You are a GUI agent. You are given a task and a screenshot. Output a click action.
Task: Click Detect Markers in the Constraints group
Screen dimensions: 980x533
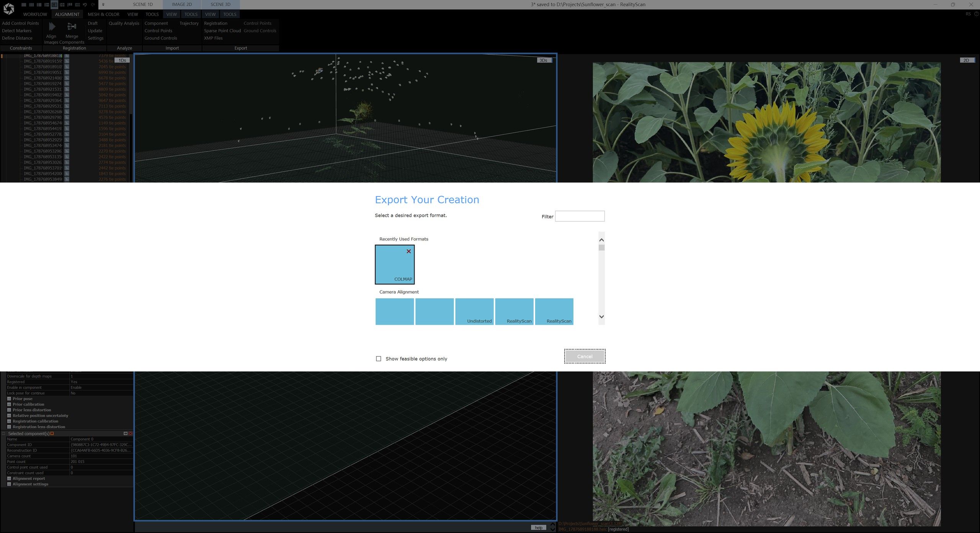(x=17, y=31)
